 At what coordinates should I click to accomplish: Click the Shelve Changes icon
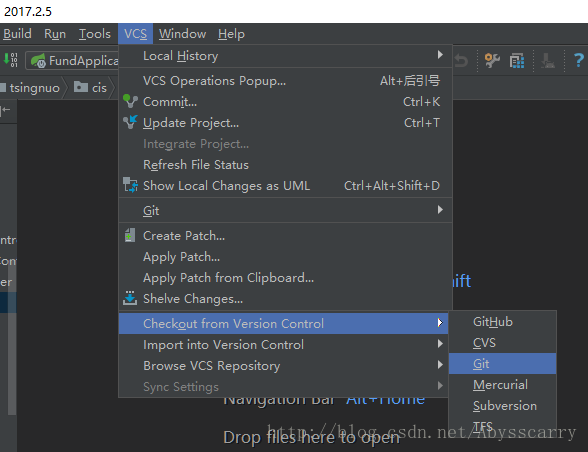coord(130,298)
